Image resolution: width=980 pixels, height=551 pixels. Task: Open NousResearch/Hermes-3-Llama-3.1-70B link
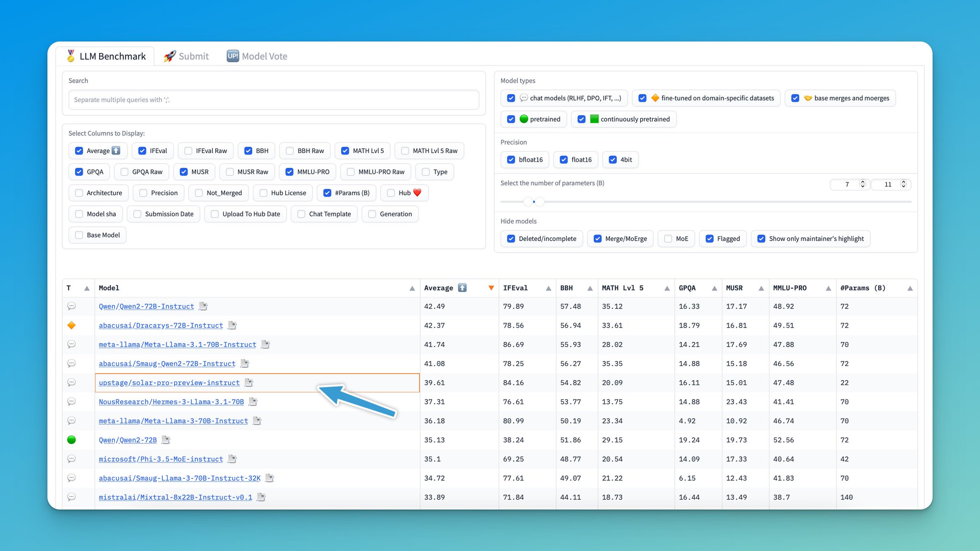coord(171,402)
